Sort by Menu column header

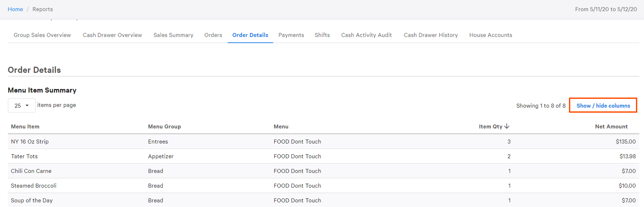click(x=281, y=127)
